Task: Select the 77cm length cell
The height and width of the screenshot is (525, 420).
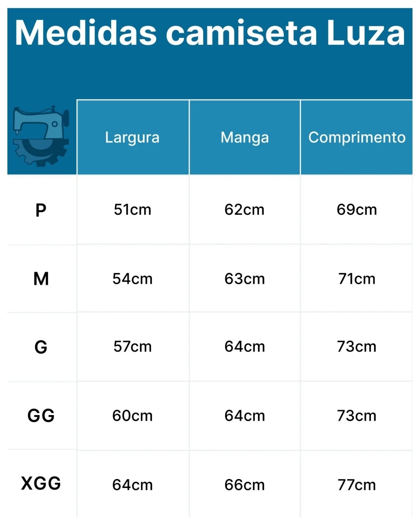Action: click(357, 485)
